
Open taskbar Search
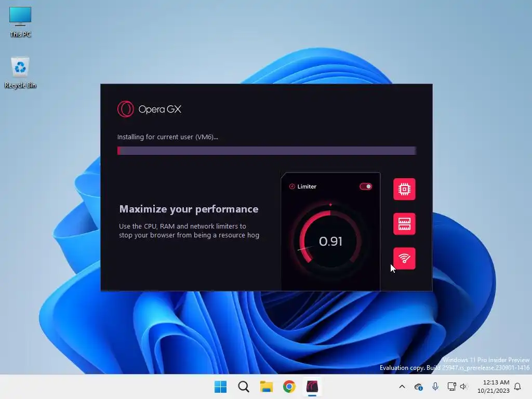244,387
